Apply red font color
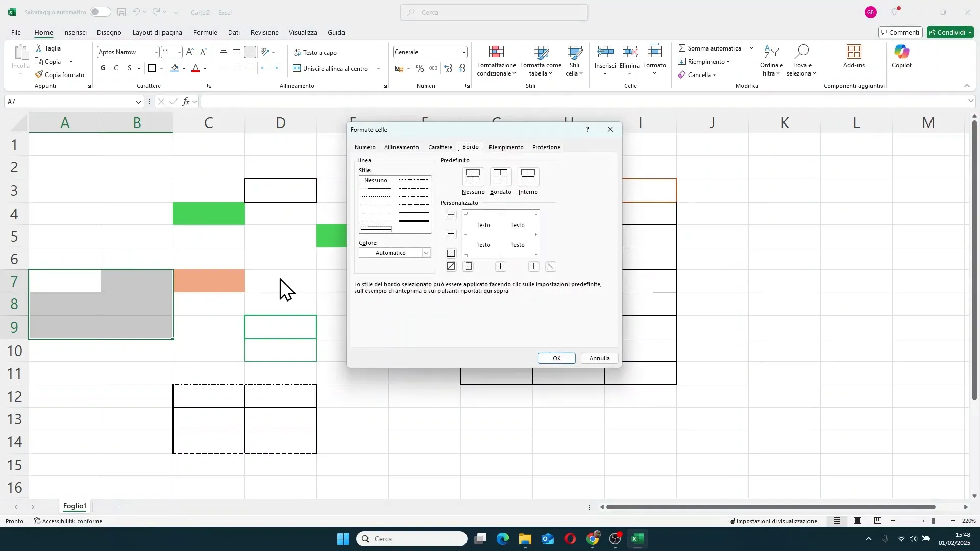 195,68
